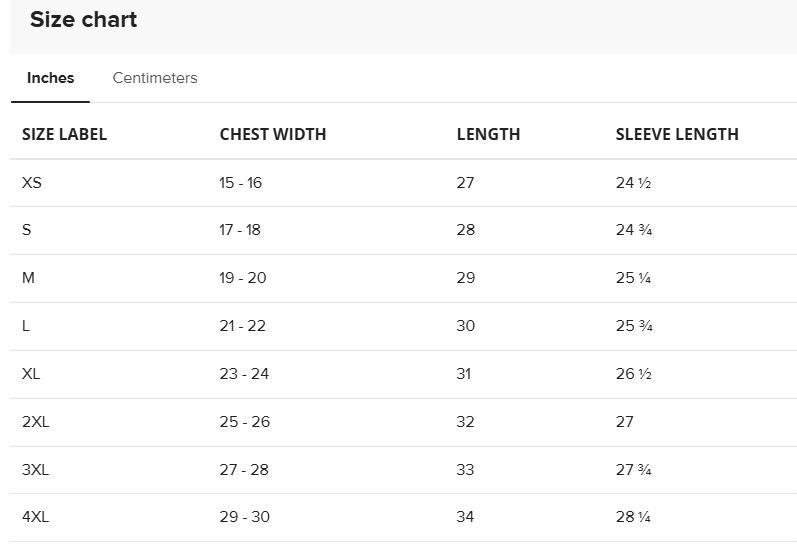797x544 pixels.
Task: Click the 24 ½ sleeve length value
Action: point(633,183)
